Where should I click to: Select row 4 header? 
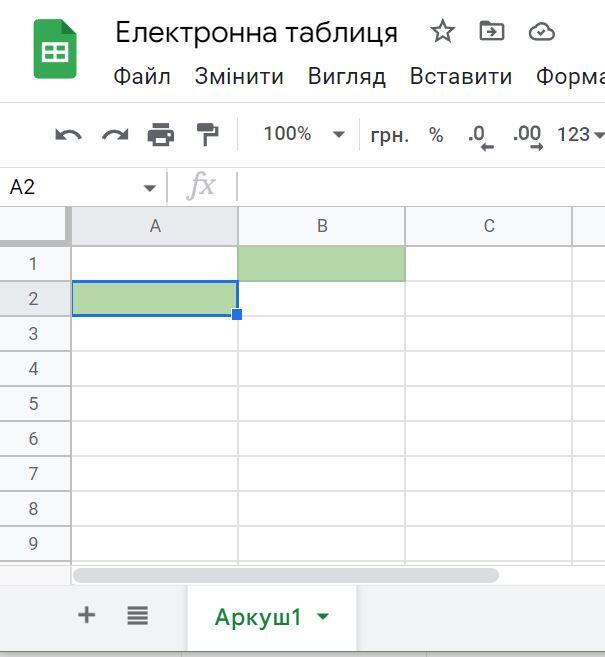34,369
